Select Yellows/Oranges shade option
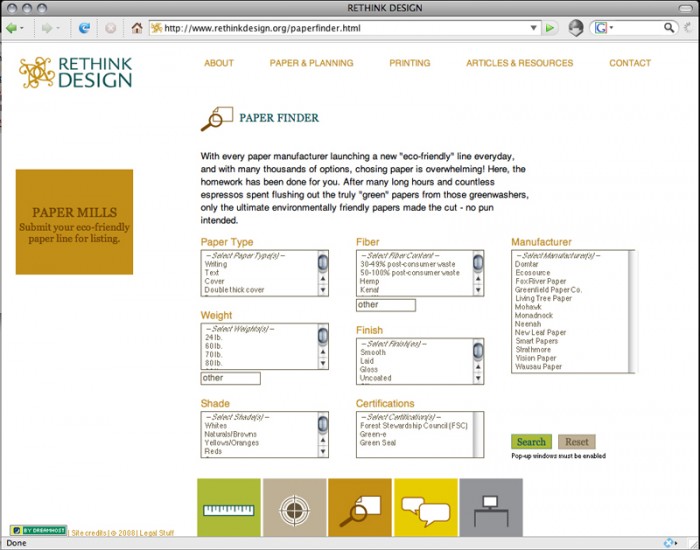Viewport: 700px width, 550px height. (x=232, y=443)
